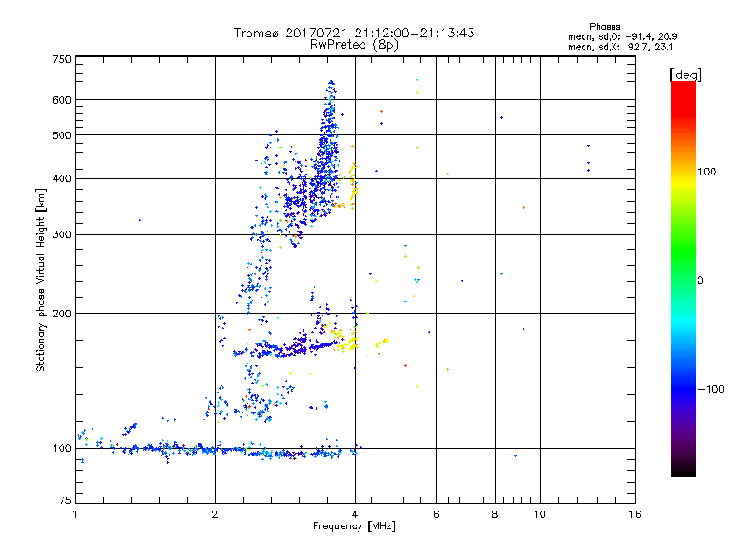The height and width of the screenshot is (560, 747).
Task: Select the 'mean, sd,O: -91.4, 20.9' line
Action: click(x=622, y=36)
